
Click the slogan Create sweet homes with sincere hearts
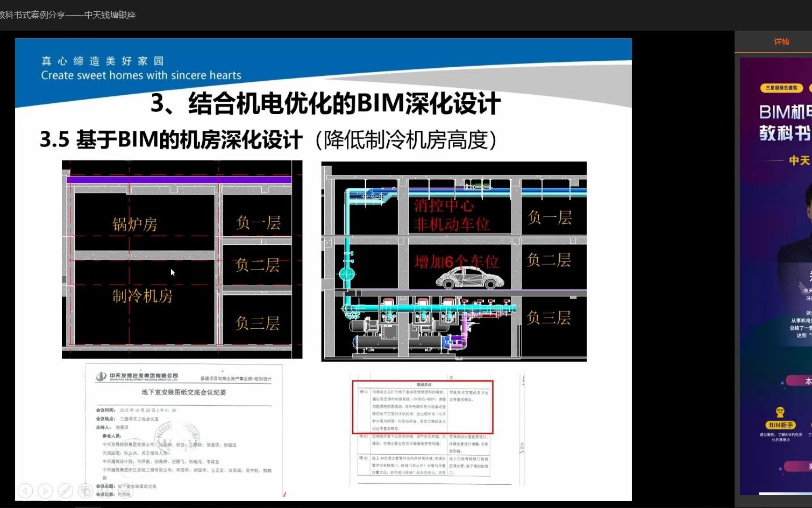coord(141,75)
